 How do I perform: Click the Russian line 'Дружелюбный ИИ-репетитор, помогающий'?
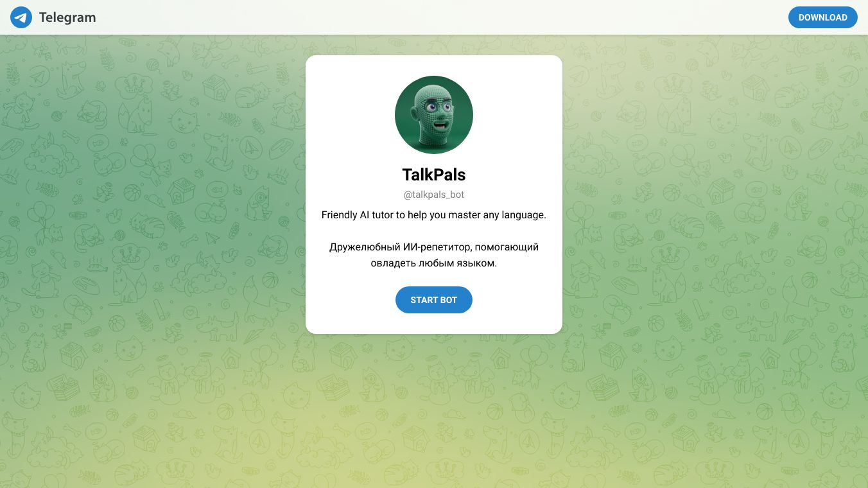pyautogui.click(x=434, y=247)
